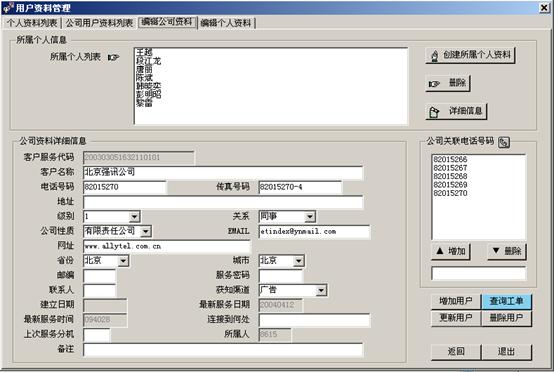Click the 创建所属个人资料 button with pen icon
Screen dimensions: 554x372
tap(470, 55)
